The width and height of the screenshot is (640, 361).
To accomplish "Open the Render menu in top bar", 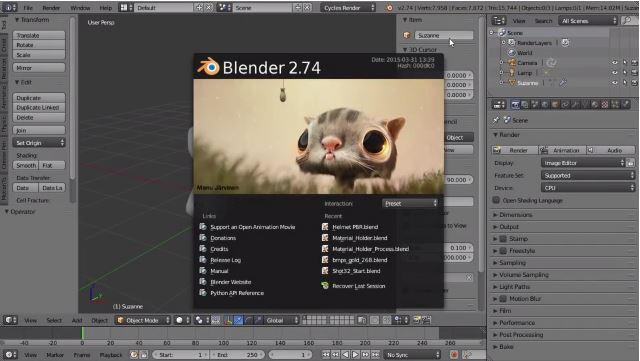I will point(51,8).
